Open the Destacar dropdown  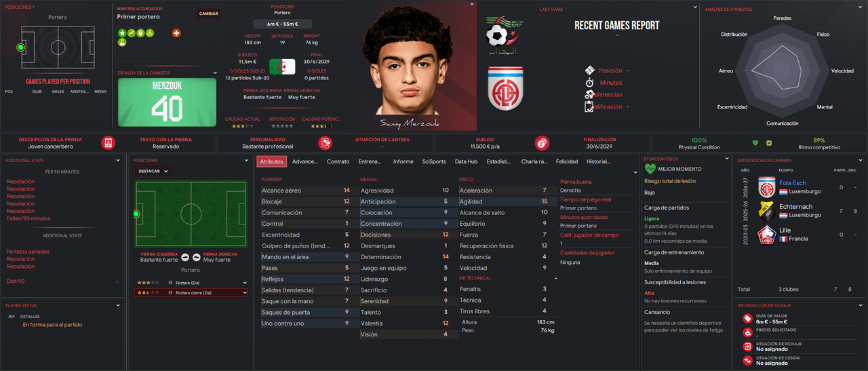click(x=154, y=172)
